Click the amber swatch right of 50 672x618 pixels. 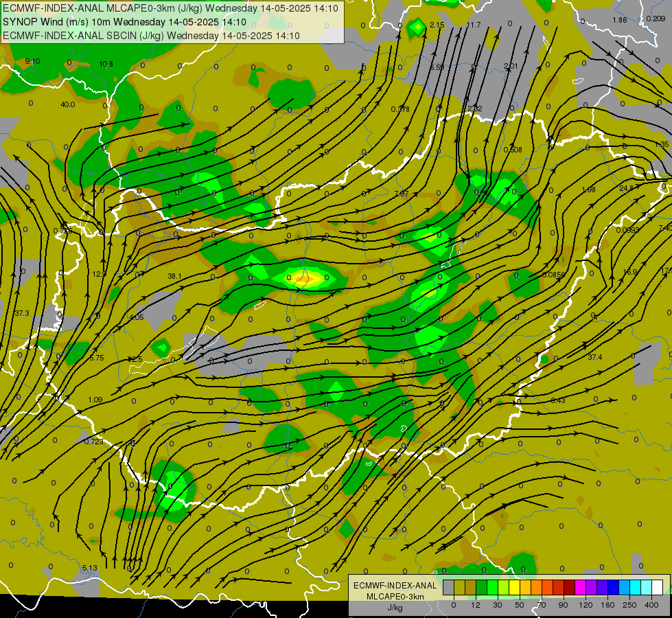[526, 587]
